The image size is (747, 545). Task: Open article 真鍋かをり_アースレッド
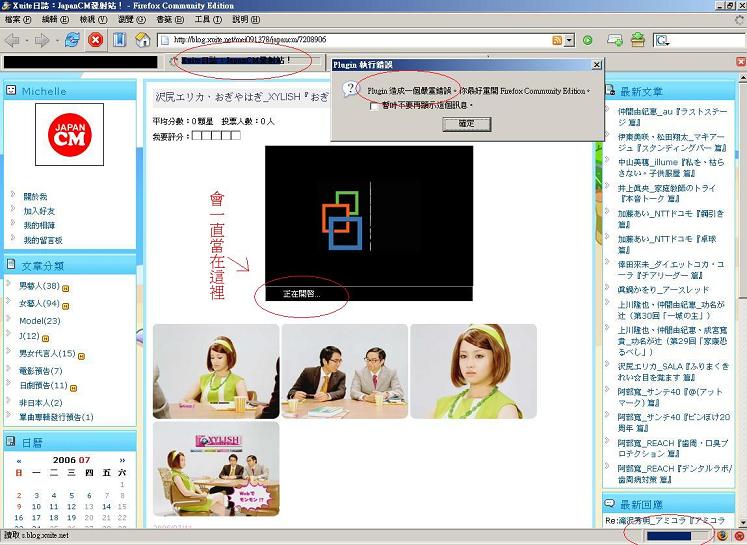point(664,290)
